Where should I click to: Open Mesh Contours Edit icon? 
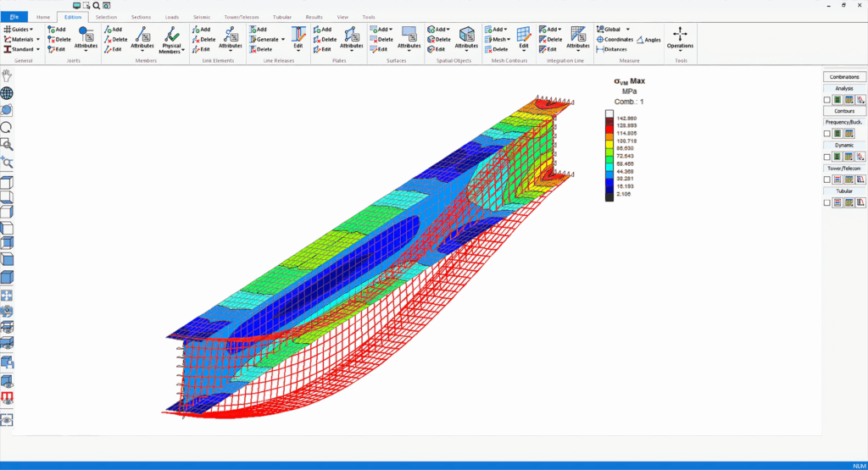point(523,37)
